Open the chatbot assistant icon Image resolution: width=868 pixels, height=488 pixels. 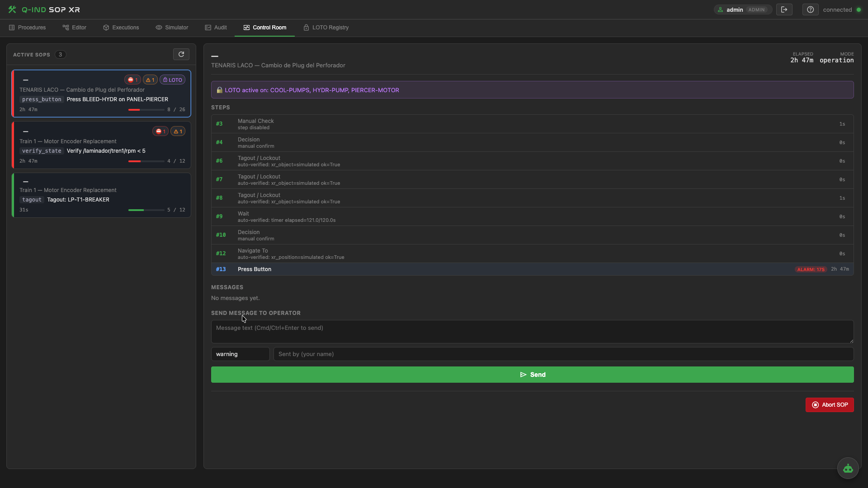point(848,468)
